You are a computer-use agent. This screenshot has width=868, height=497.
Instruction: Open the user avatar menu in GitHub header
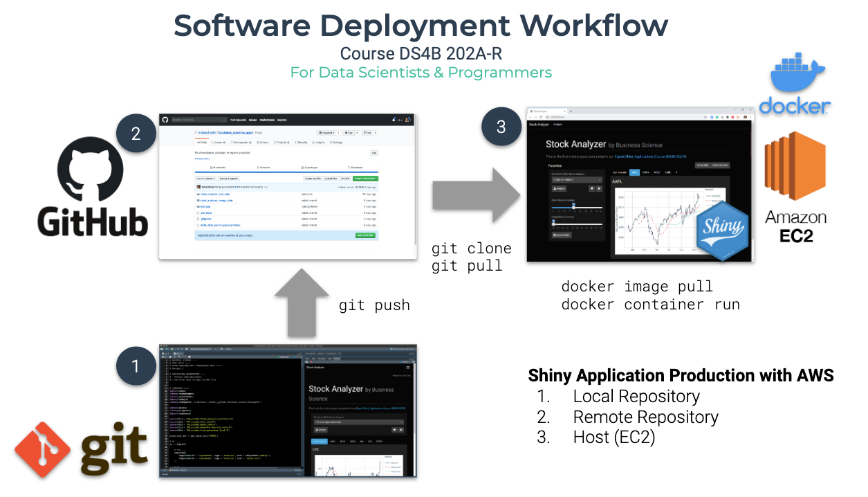409,120
